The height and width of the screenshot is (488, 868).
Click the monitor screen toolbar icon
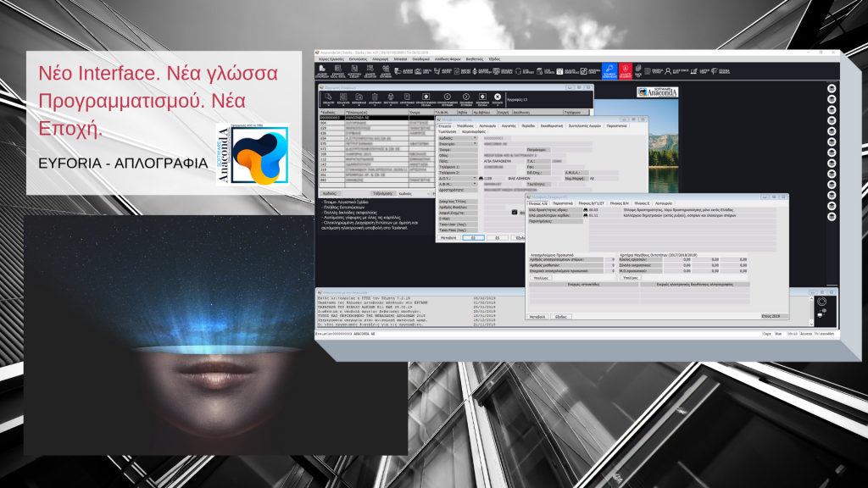[496, 71]
